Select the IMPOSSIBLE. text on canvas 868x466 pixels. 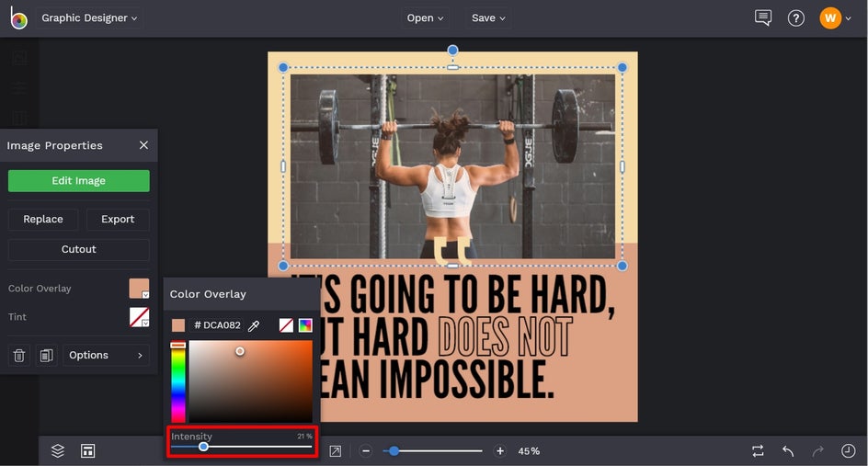(467, 379)
